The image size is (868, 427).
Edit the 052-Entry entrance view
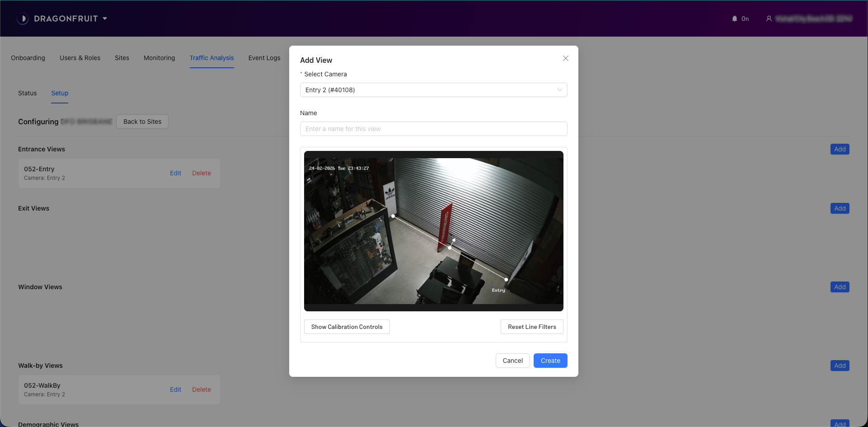tap(175, 173)
